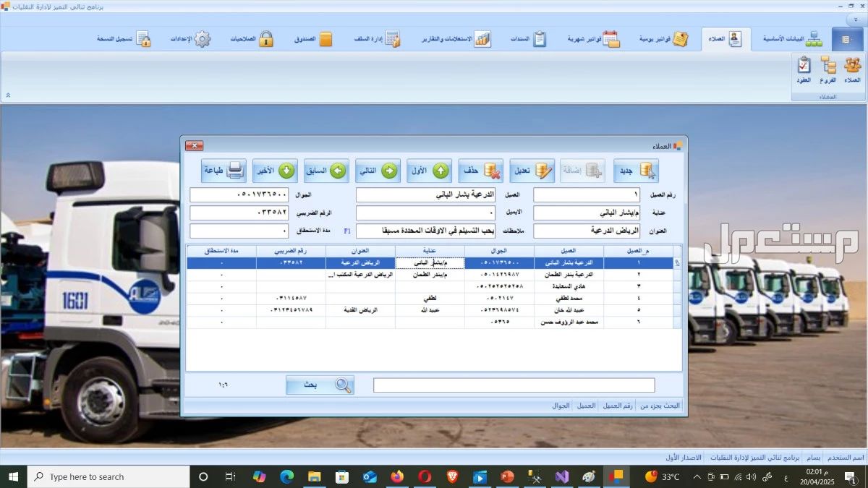Go to الأخير last record
Viewport: 868px width, 488px height.
tap(275, 171)
